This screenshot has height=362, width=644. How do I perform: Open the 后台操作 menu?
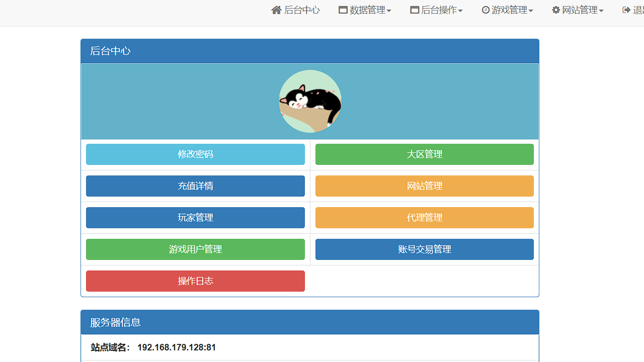point(436,10)
